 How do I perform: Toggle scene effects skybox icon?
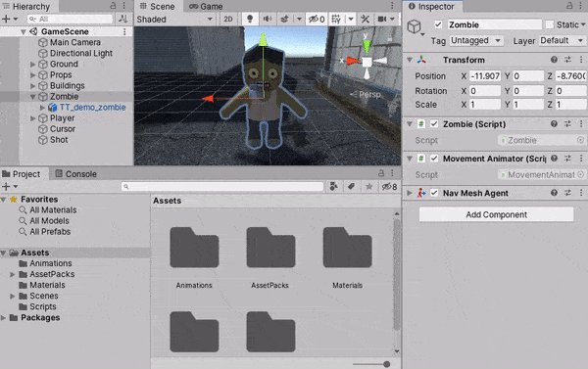point(284,19)
